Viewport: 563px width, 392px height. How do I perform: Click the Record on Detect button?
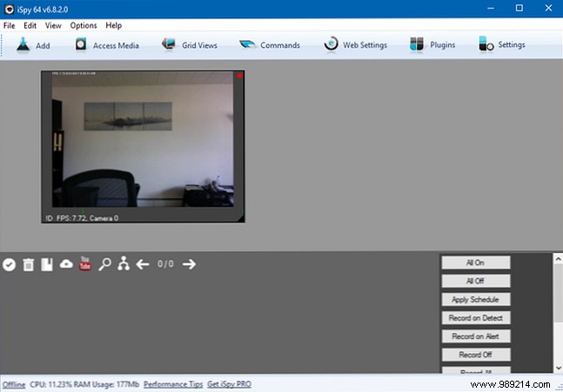click(x=476, y=318)
